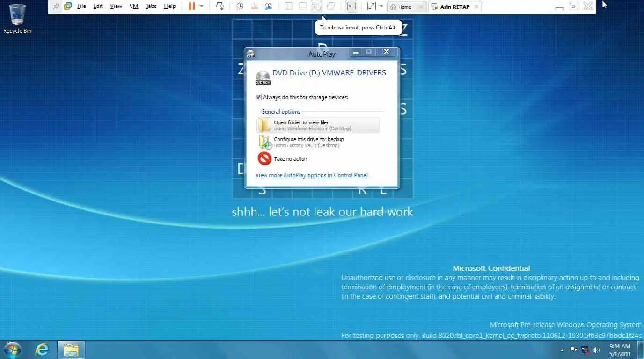The height and width of the screenshot is (359, 644).
Task: Click the network tray icon
Action: [x=585, y=350]
